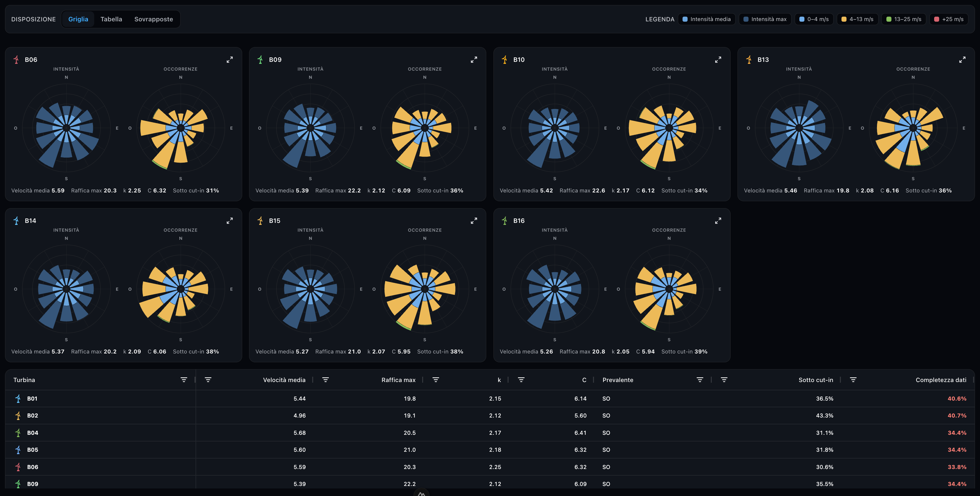Image resolution: width=980 pixels, height=496 pixels.
Task: Click turbine icon in B09 table row
Action: pyautogui.click(x=18, y=484)
